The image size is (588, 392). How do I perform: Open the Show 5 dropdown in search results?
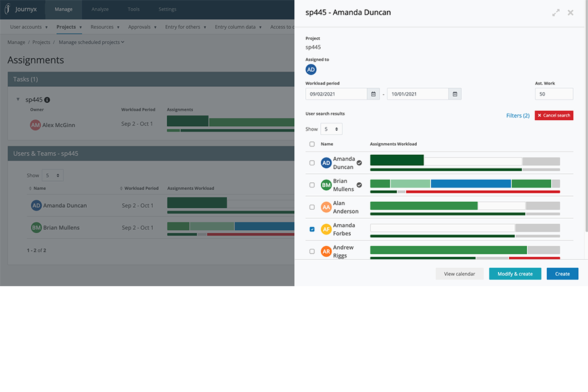[331, 129]
